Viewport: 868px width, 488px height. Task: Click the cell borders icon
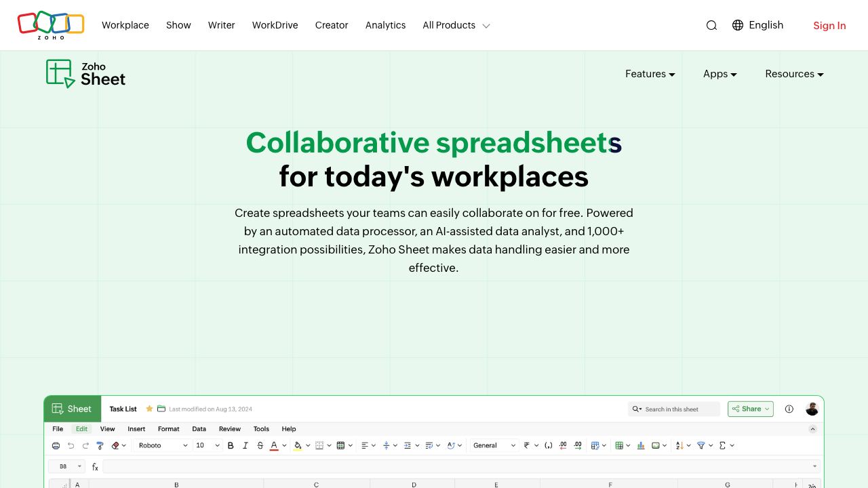[319, 445]
